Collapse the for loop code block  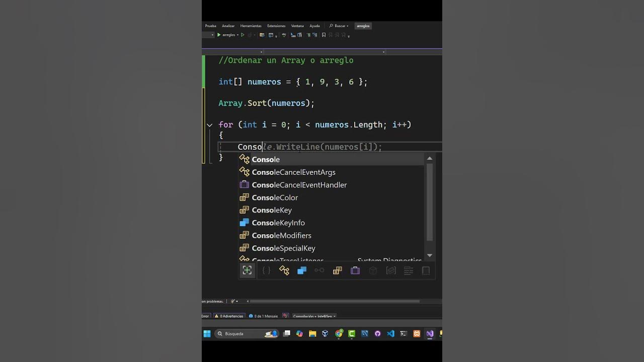(209, 125)
